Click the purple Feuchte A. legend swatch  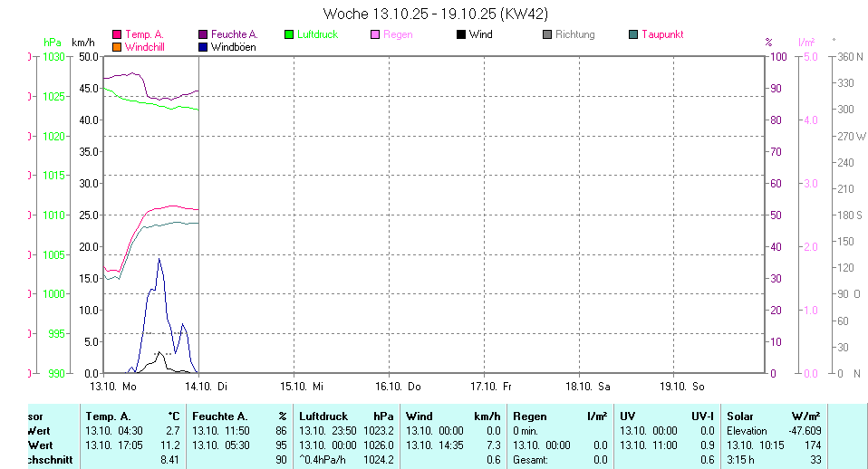coord(203,34)
